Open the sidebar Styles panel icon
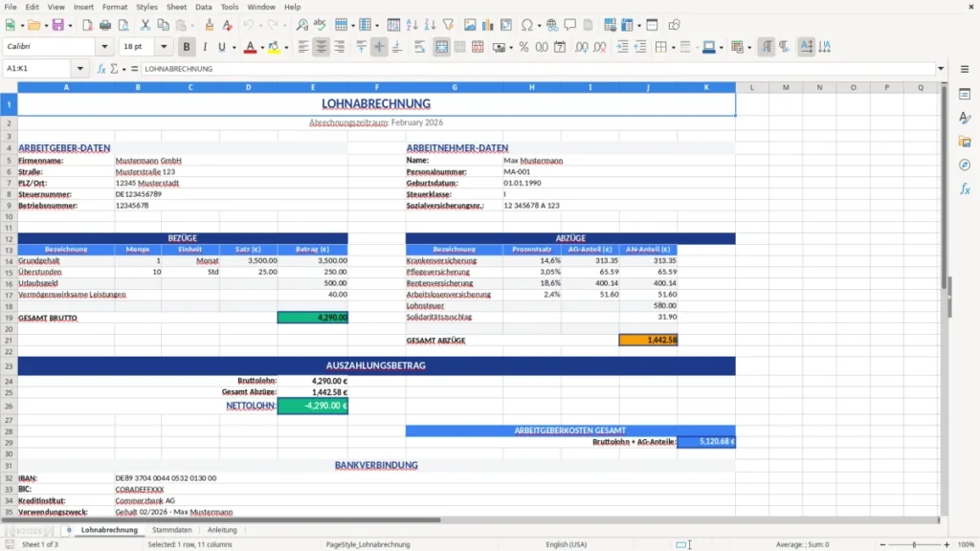This screenshot has width=980, height=551. (x=965, y=118)
